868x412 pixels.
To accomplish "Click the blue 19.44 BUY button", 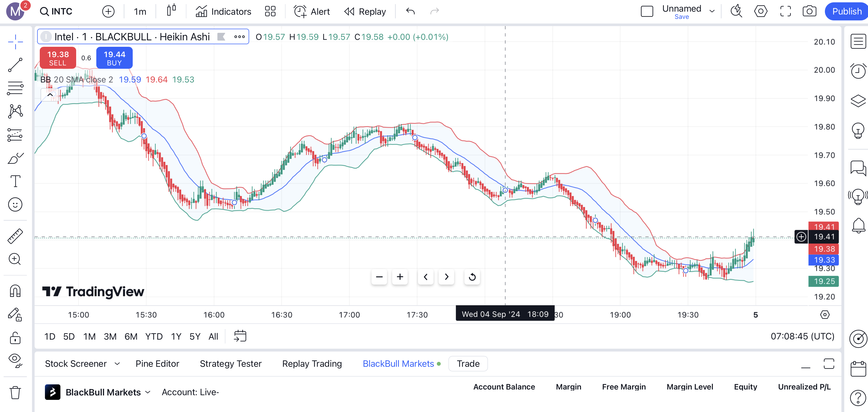I will 114,58.
